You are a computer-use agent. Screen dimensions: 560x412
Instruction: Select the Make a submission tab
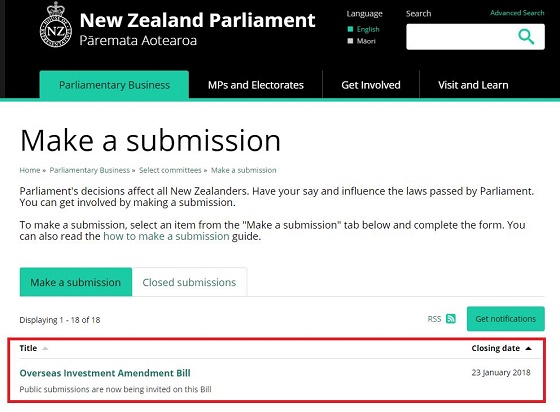click(x=76, y=282)
